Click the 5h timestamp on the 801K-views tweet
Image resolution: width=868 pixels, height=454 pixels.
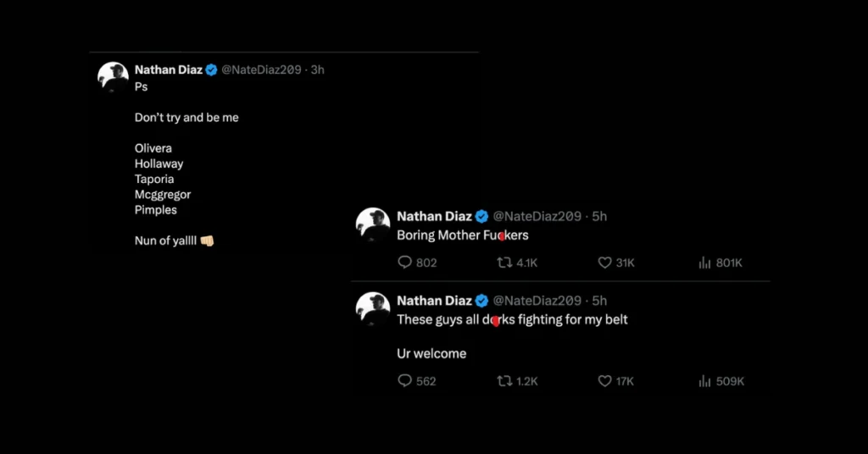(x=599, y=216)
